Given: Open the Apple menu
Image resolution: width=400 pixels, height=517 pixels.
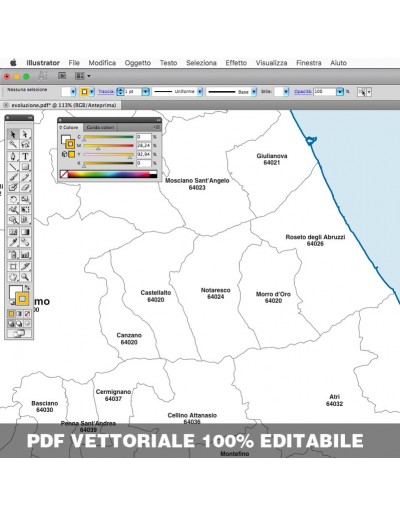Looking at the screenshot, I should tap(13, 63).
